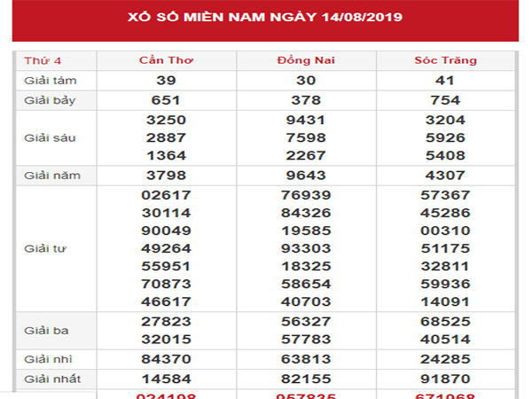Click the red lottery title banner
Screen dimensions: 532x399
tap(266, 18)
